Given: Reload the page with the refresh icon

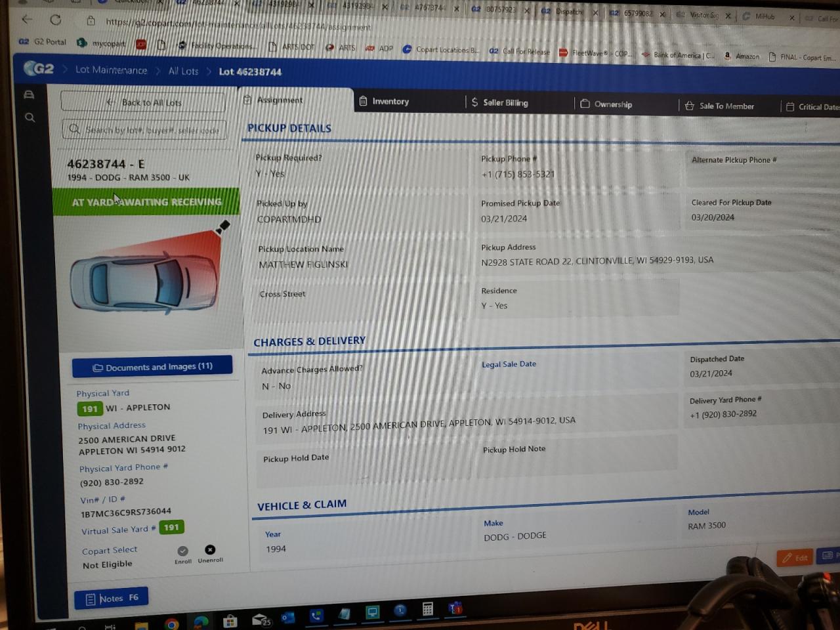Looking at the screenshot, I should tap(56, 20).
